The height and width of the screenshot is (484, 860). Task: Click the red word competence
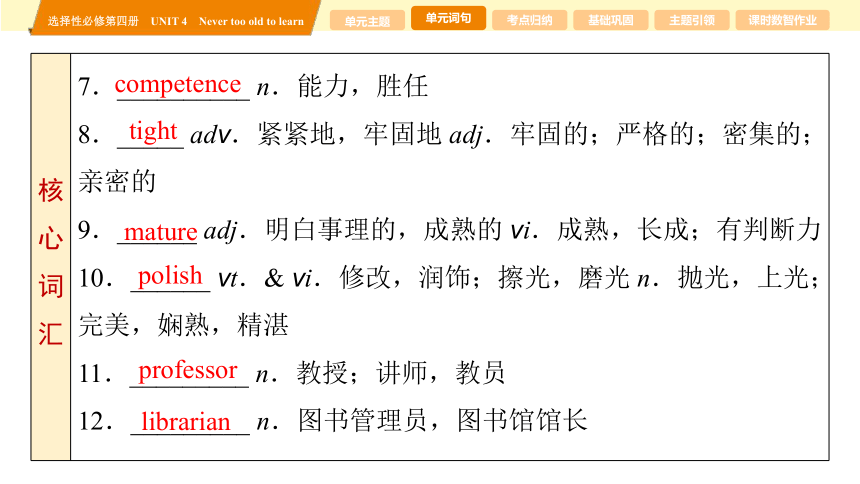coord(178,85)
